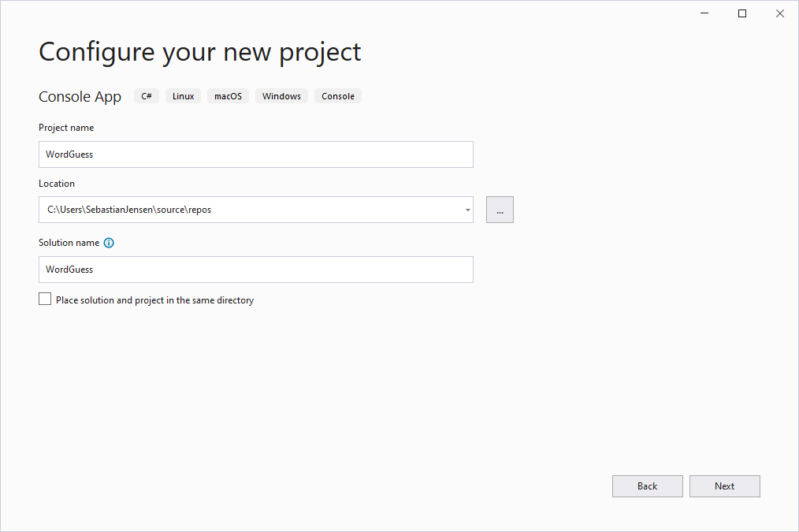Select the C# language tag
The width and height of the screenshot is (799, 532).
click(x=147, y=96)
